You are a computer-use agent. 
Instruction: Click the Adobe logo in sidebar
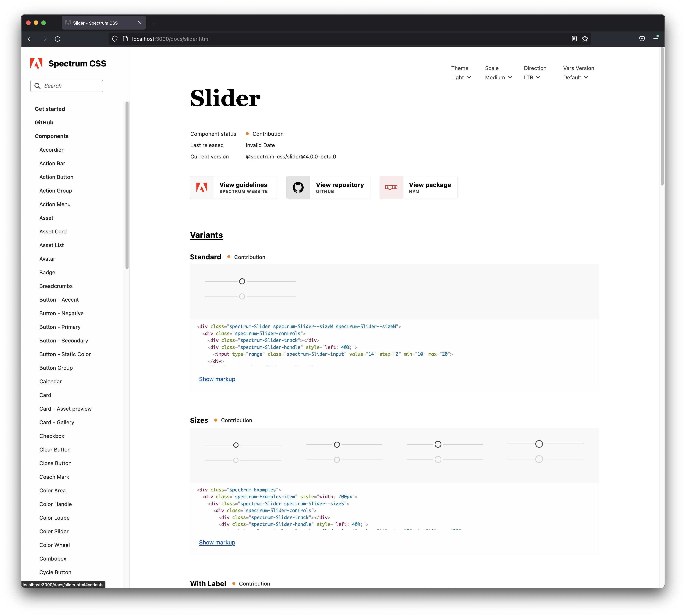pyautogui.click(x=36, y=63)
